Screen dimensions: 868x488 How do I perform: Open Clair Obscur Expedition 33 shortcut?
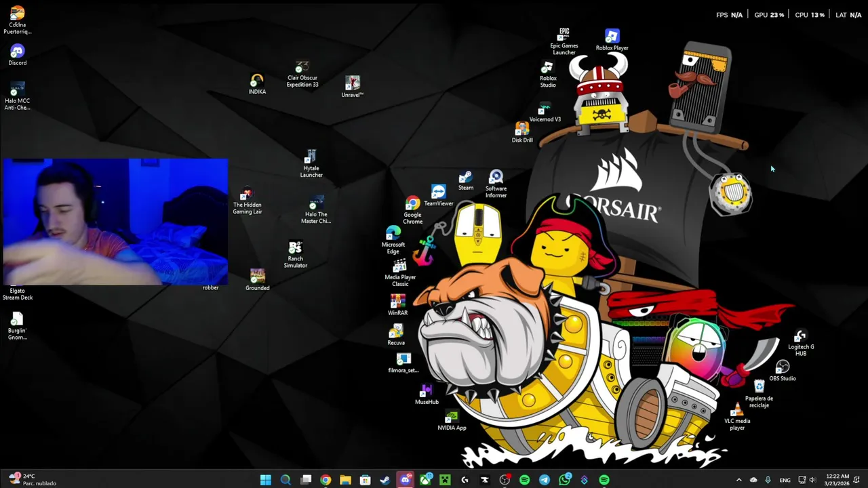click(x=302, y=75)
